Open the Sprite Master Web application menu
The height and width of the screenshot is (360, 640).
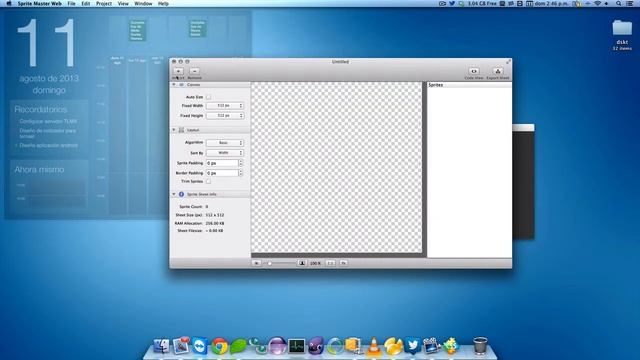(x=40, y=3)
